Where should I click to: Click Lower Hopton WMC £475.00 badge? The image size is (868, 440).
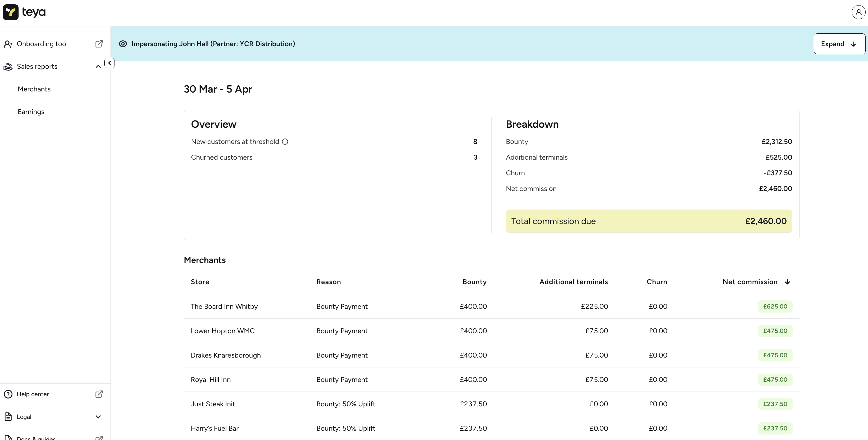[775, 331]
